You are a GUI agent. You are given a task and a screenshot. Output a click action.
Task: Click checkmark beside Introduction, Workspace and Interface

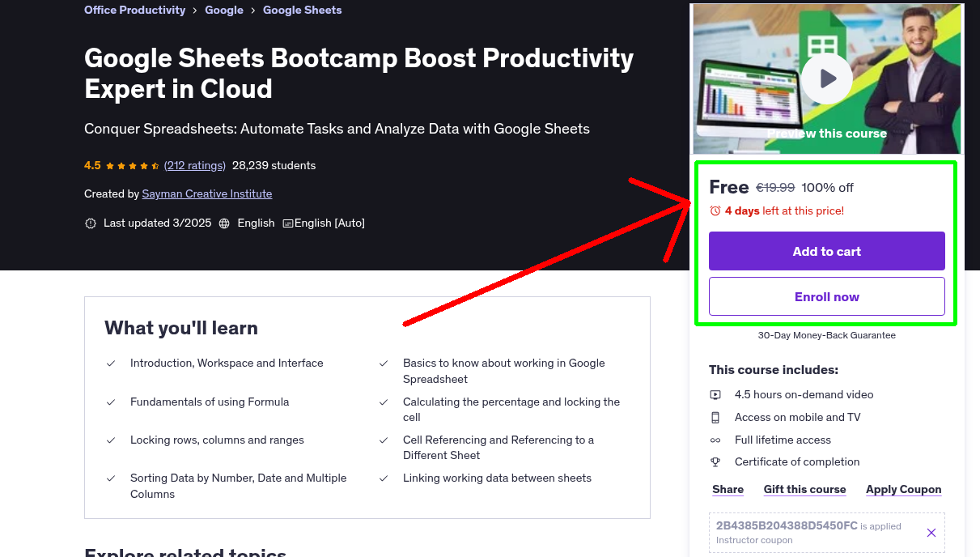pos(111,364)
